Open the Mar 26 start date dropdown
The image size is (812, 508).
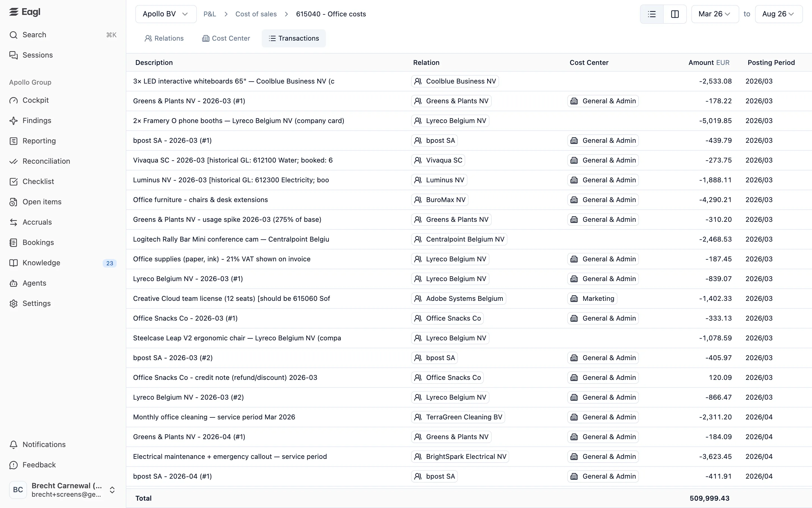pyautogui.click(x=715, y=14)
